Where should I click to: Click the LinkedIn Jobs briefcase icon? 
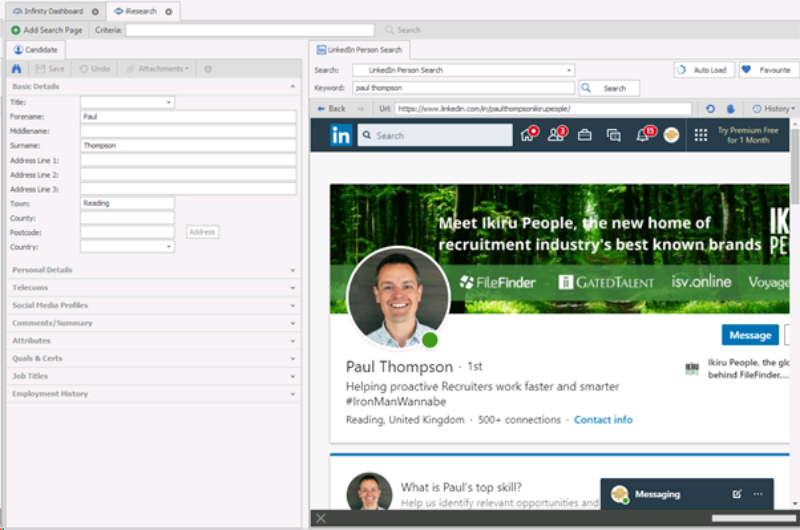(x=585, y=135)
